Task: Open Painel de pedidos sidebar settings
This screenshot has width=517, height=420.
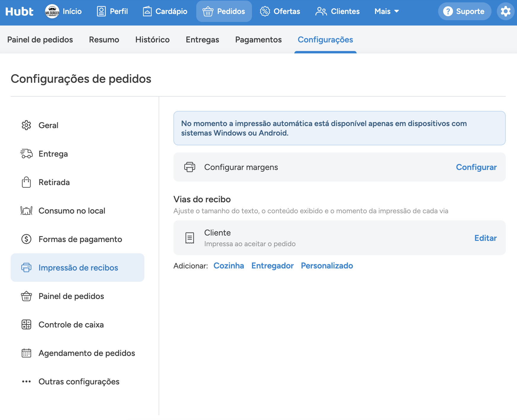Action: click(77, 296)
